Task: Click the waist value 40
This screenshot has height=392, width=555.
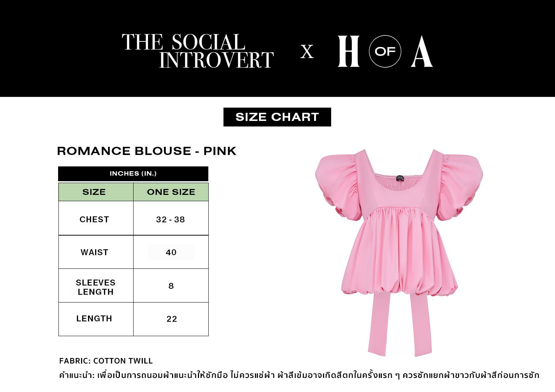Action: pos(171,252)
